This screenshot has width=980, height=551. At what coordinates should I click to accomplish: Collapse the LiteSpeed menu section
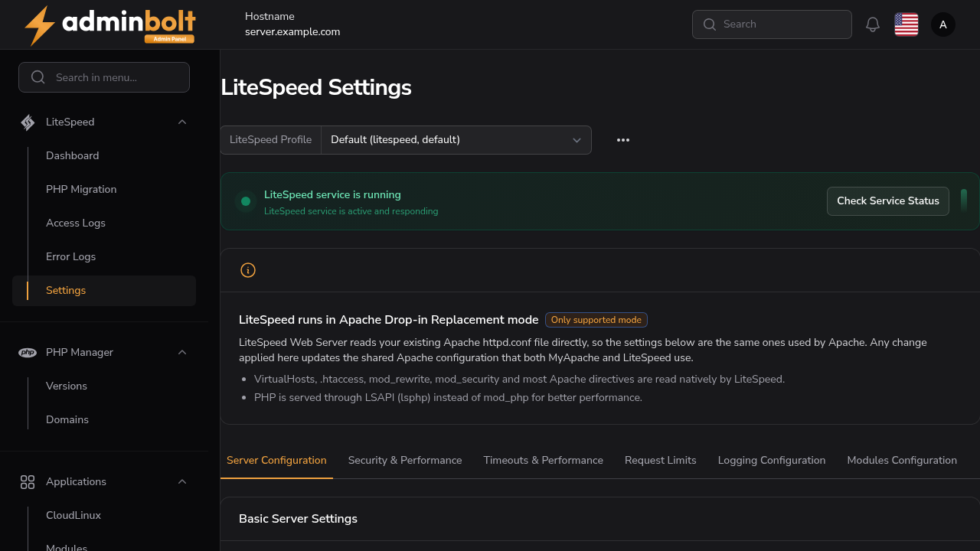point(182,122)
